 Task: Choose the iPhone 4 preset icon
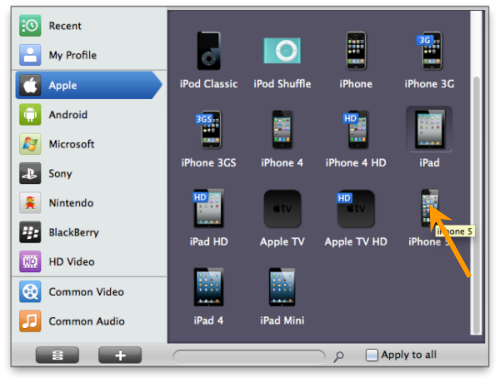282,129
